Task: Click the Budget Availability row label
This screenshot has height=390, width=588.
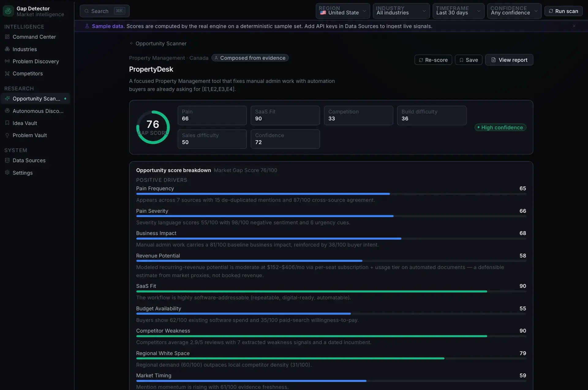Action: (159, 309)
